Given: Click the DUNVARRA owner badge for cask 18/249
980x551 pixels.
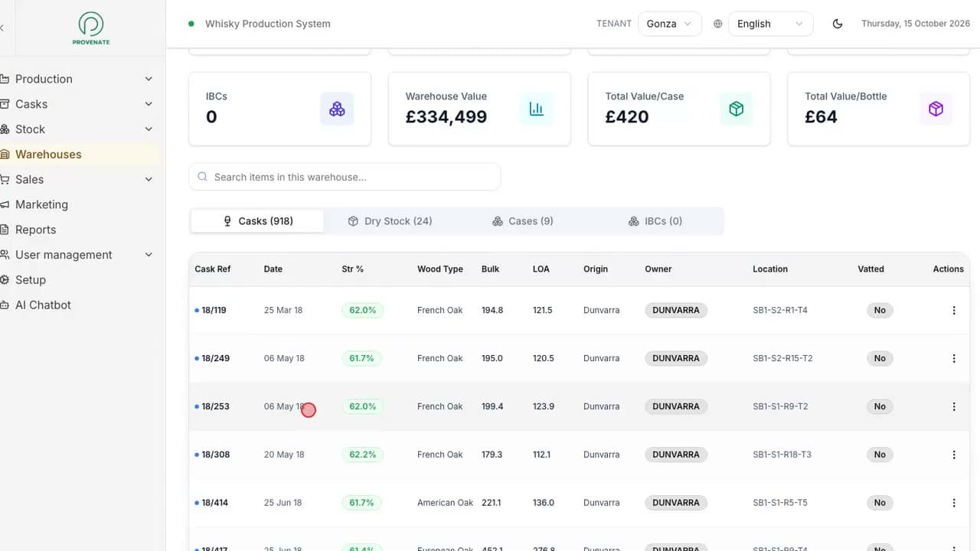Looking at the screenshot, I should tap(676, 358).
